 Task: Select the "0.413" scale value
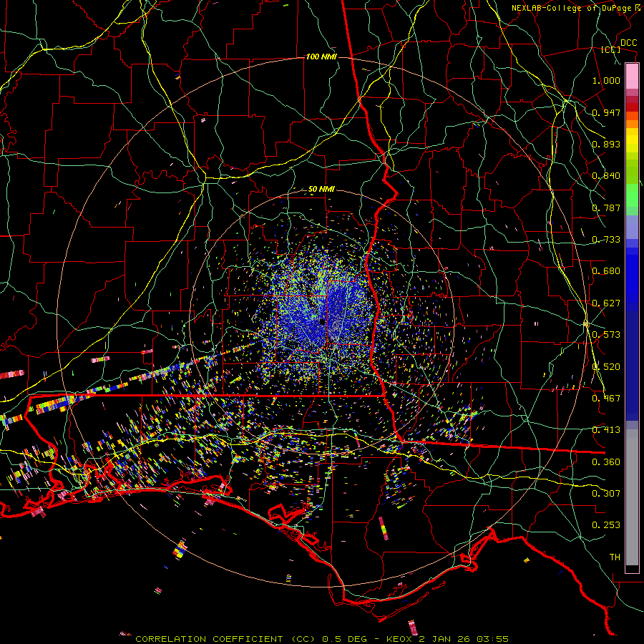pyautogui.click(x=606, y=430)
